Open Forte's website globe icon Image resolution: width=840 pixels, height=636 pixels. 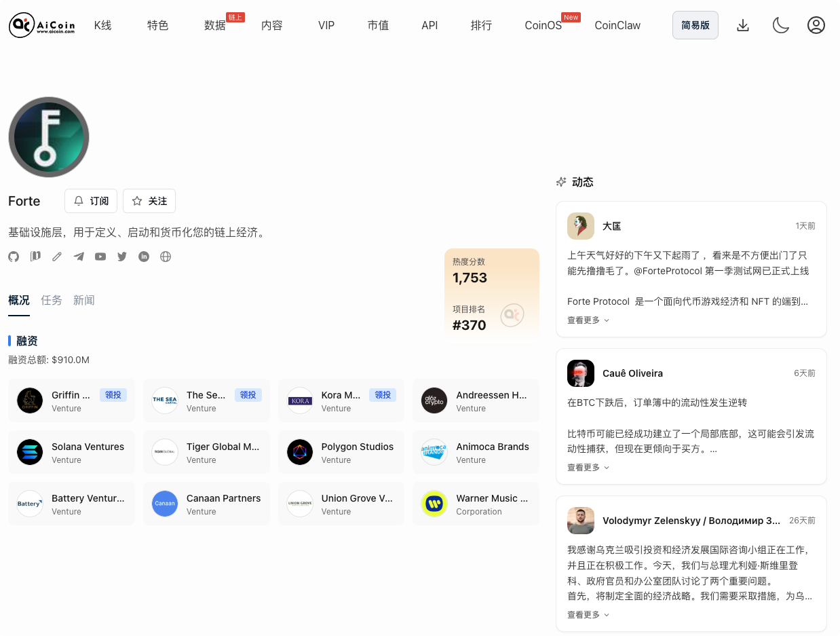(166, 257)
